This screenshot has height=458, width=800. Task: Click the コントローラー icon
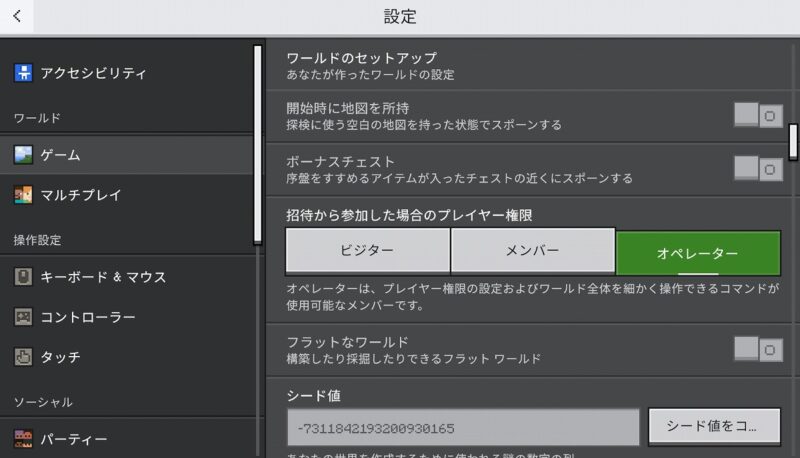coord(23,317)
